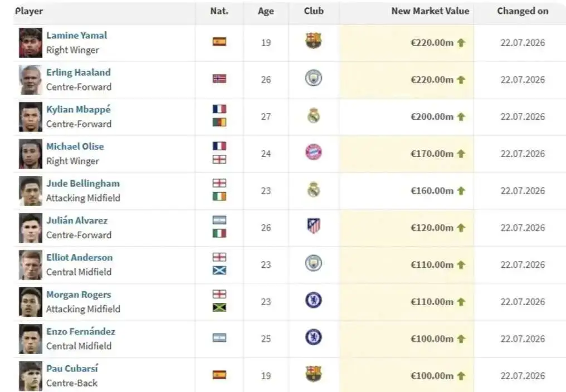
Task: Click Michael Olise's player photo
Action: (31, 154)
